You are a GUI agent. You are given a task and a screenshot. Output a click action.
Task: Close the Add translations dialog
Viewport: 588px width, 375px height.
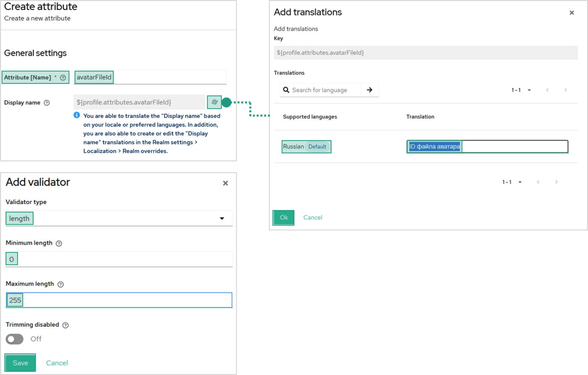pos(572,13)
